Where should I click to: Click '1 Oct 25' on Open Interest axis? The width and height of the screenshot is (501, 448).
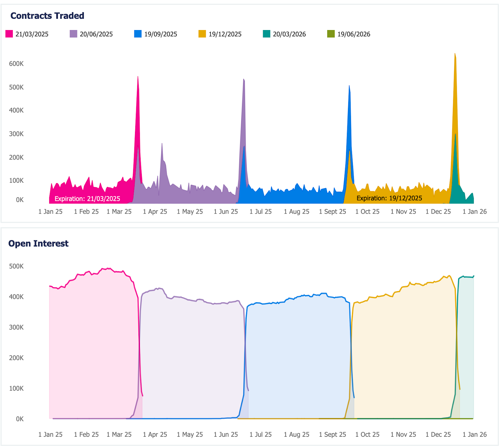pos(367,435)
